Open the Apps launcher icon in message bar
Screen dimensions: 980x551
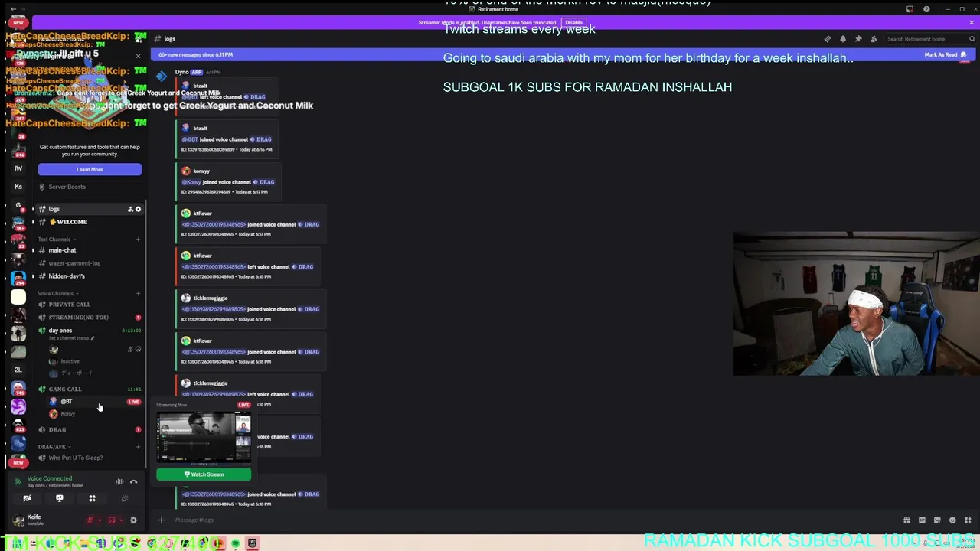pos(968,520)
